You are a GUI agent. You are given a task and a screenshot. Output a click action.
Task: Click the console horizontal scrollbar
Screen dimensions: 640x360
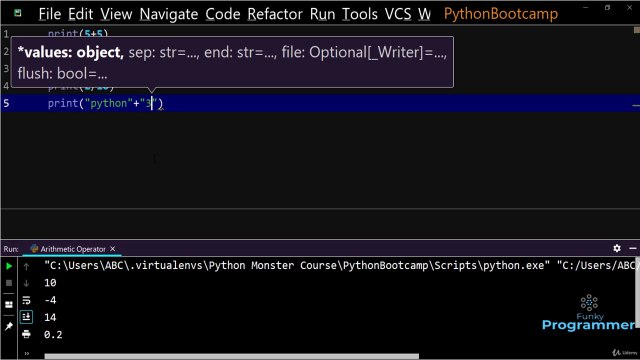point(231,356)
